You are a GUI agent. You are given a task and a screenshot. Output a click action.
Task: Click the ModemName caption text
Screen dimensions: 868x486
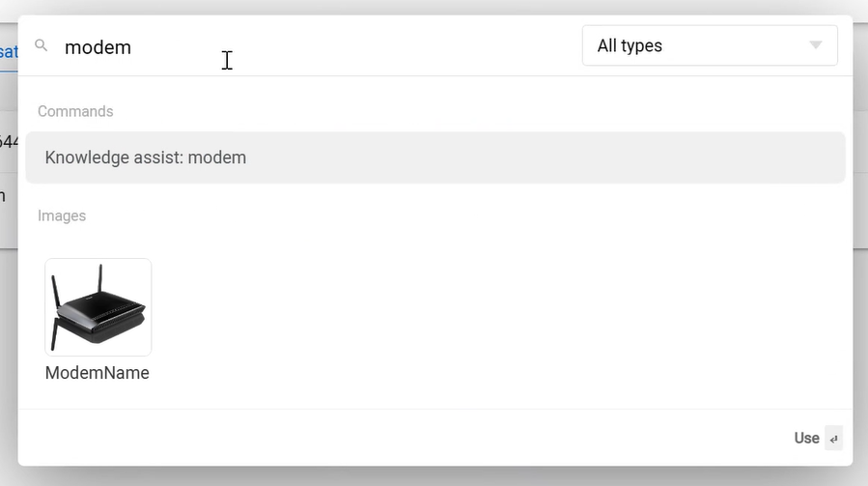97,373
